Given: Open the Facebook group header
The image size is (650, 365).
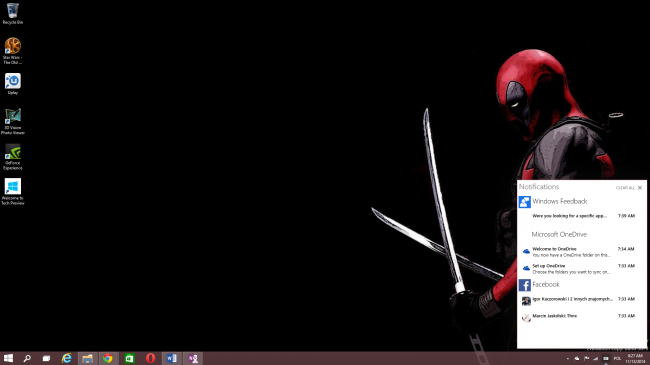Looking at the screenshot, I should pyautogui.click(x=546, y=284).
